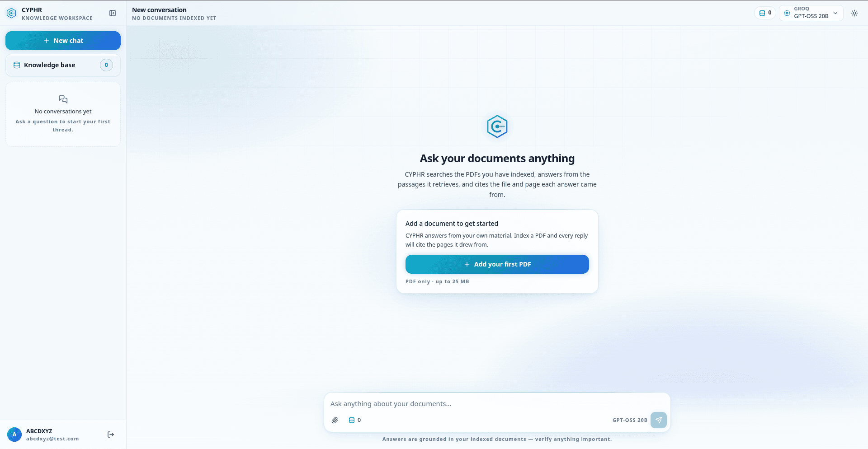Click the 'PDF only · up to 25 MB' note
868x449 pixels.
point(437,281)
